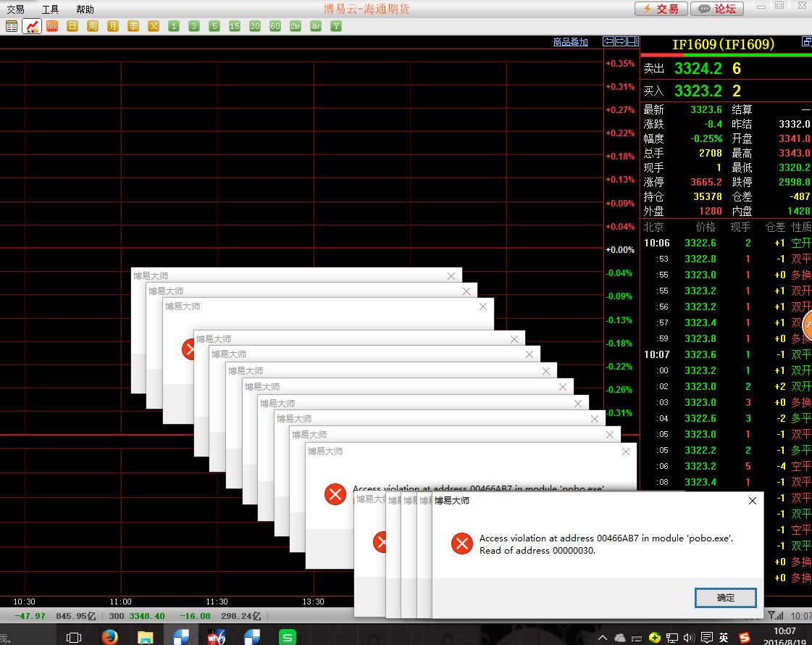Select the 60-minute period button
812x645 pixels.
coord(275,26)
